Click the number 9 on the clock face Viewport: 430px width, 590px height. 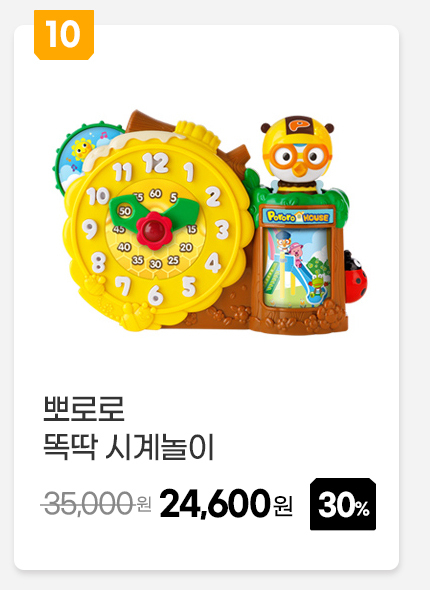(90, 229)
